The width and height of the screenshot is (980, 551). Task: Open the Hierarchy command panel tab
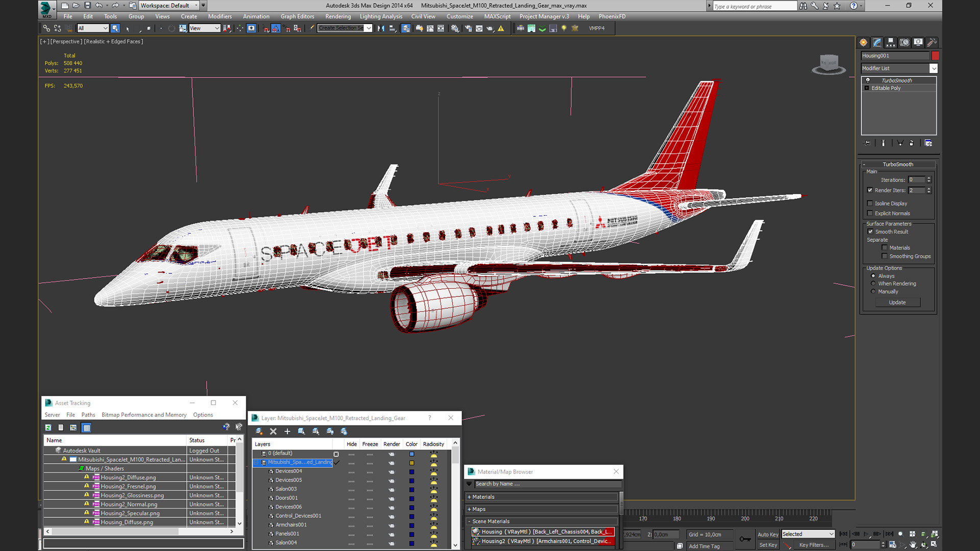point(891,42)
